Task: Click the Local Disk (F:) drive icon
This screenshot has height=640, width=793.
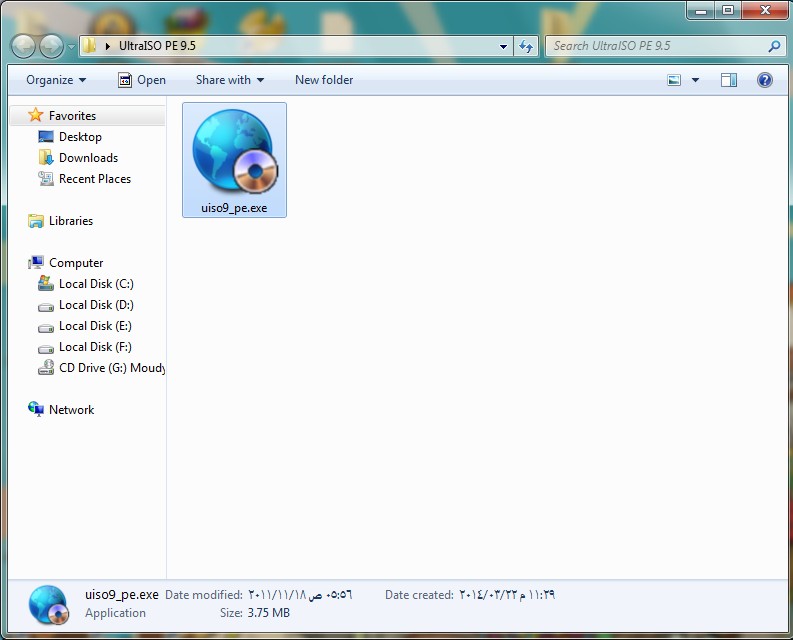Action: (46, 349)
